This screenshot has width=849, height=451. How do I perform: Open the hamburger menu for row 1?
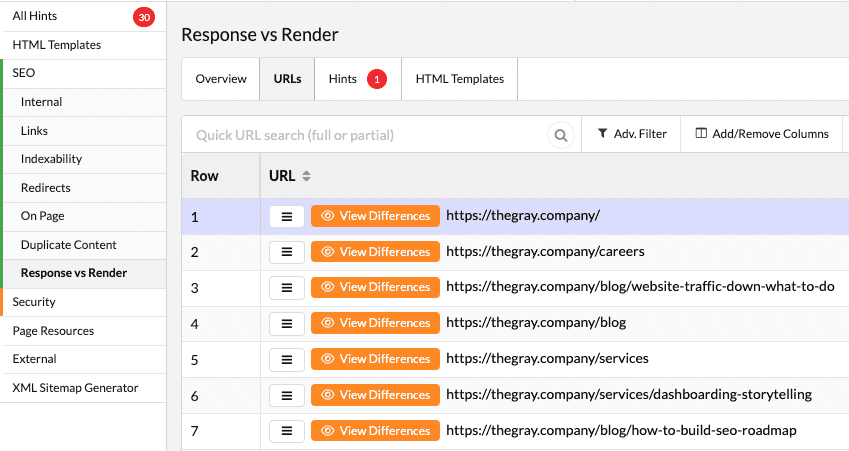point(287,217)
